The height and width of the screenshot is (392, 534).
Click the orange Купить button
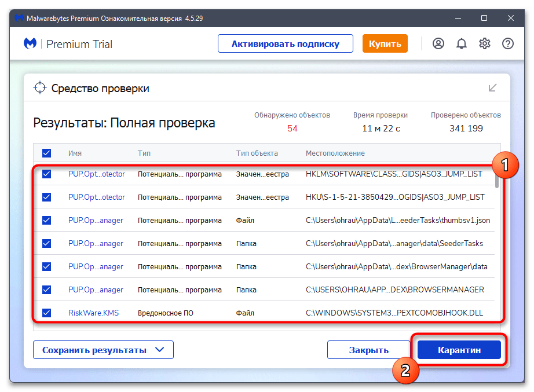(x=385, y=43)
